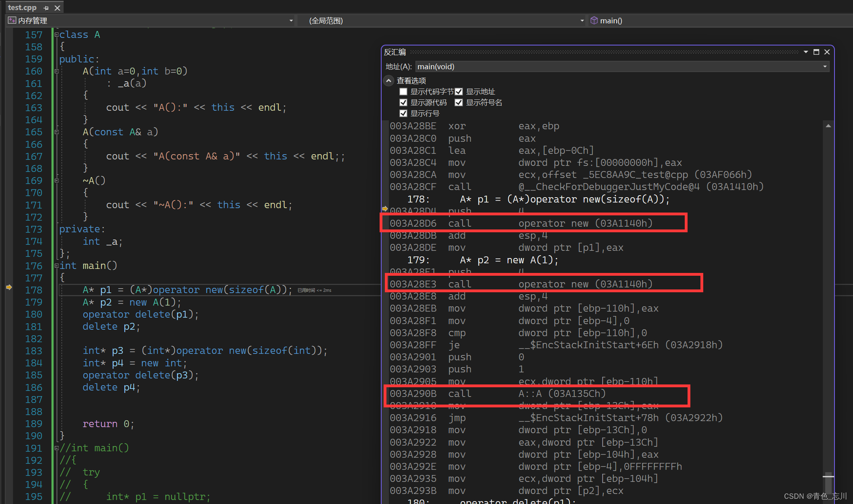
Task: Maximize the 反汇编 disassembly window
Action: [x=816, y=52]
